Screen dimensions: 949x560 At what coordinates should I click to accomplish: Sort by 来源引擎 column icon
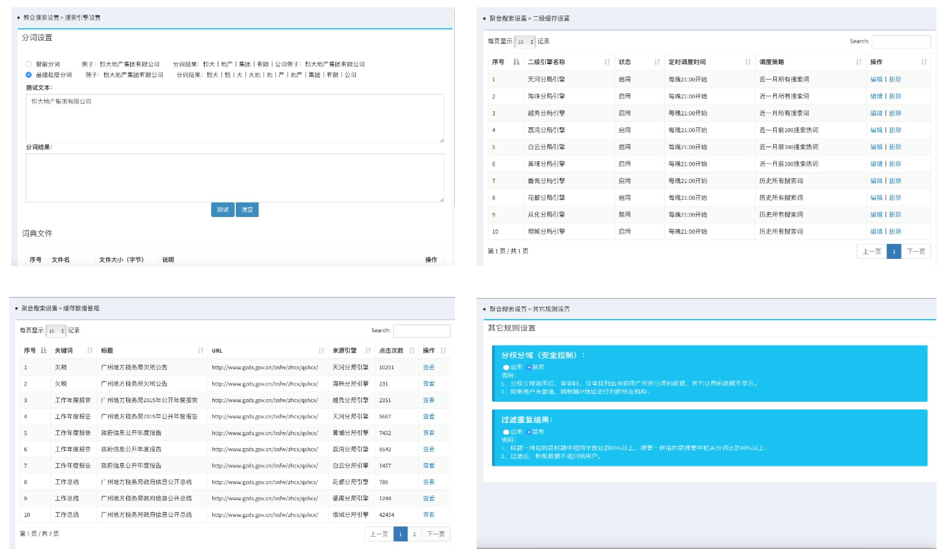368,351
